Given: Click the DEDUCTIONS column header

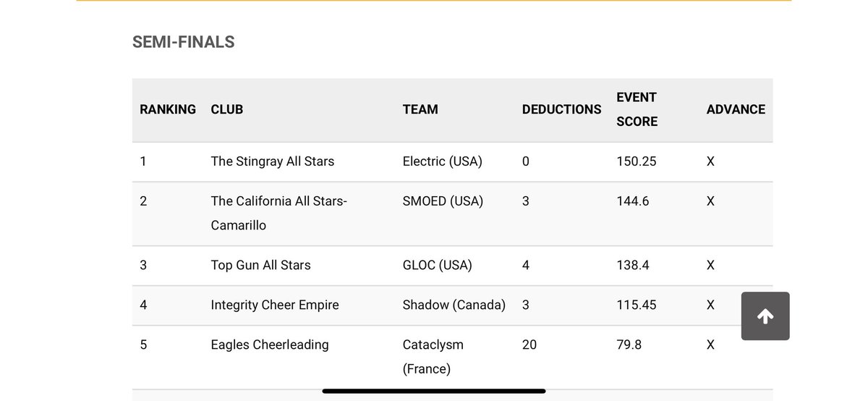Looking at the screenshot, I should (x=561, y=109).
